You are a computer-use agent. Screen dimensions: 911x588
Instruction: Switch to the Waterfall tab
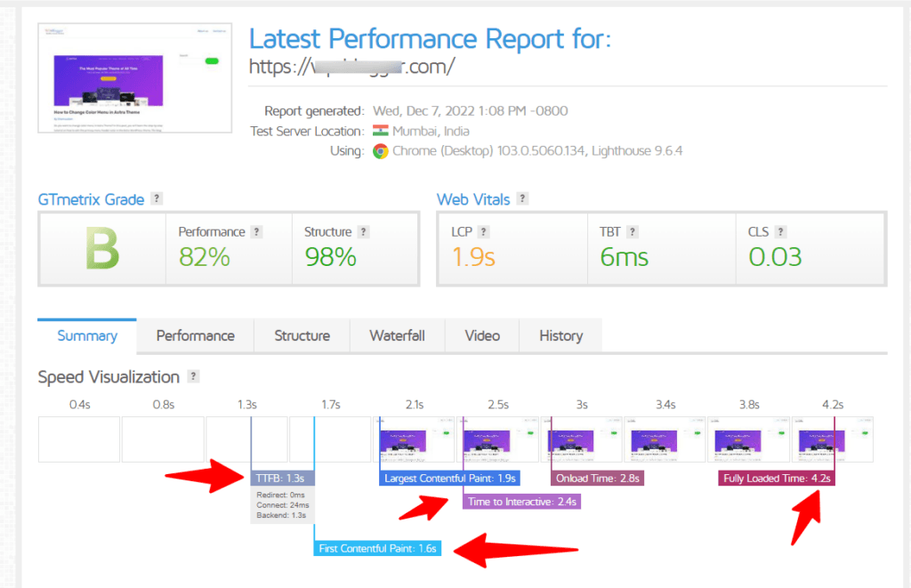pyautogui.click(x=397, y=335)
